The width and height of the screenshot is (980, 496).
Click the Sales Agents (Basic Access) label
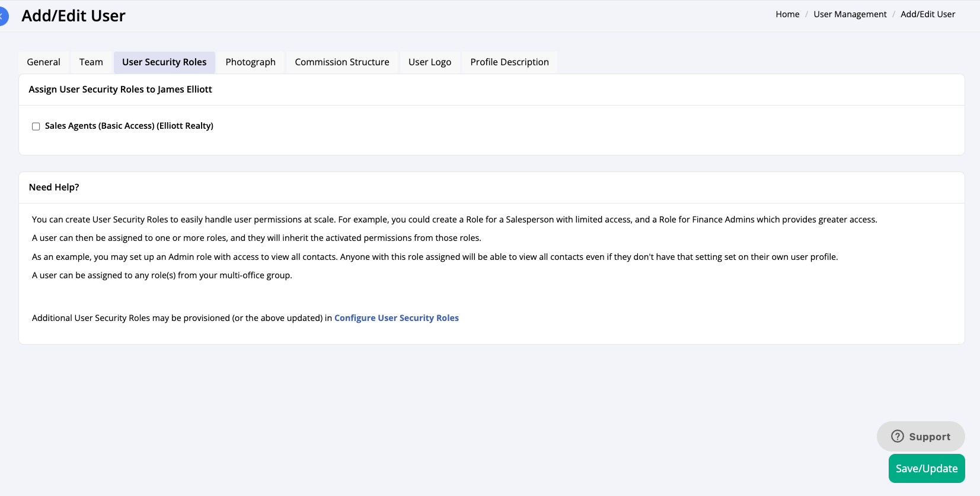pos(129,126)
